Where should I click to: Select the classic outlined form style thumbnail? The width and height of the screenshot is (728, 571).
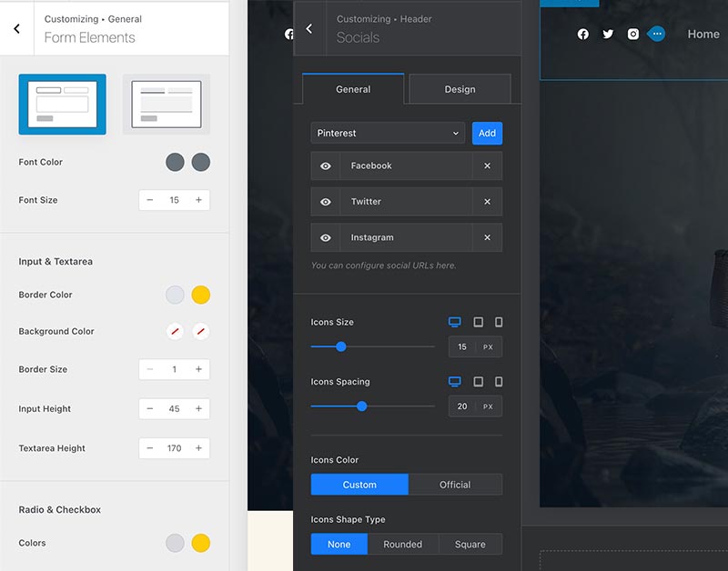[62, 105]
